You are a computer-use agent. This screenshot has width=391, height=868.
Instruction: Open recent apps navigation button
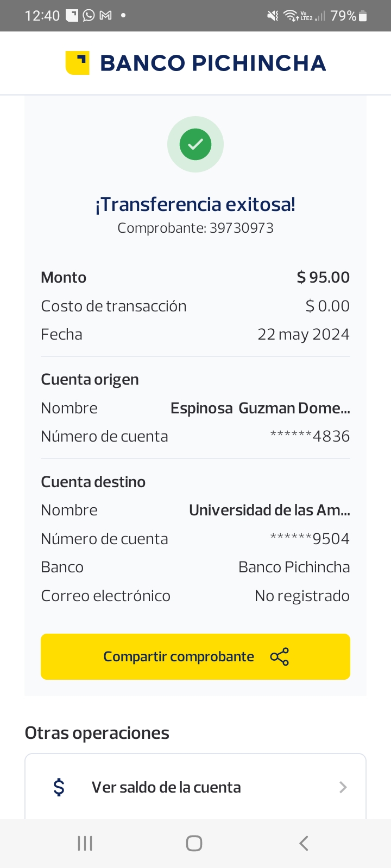point(85,843)
